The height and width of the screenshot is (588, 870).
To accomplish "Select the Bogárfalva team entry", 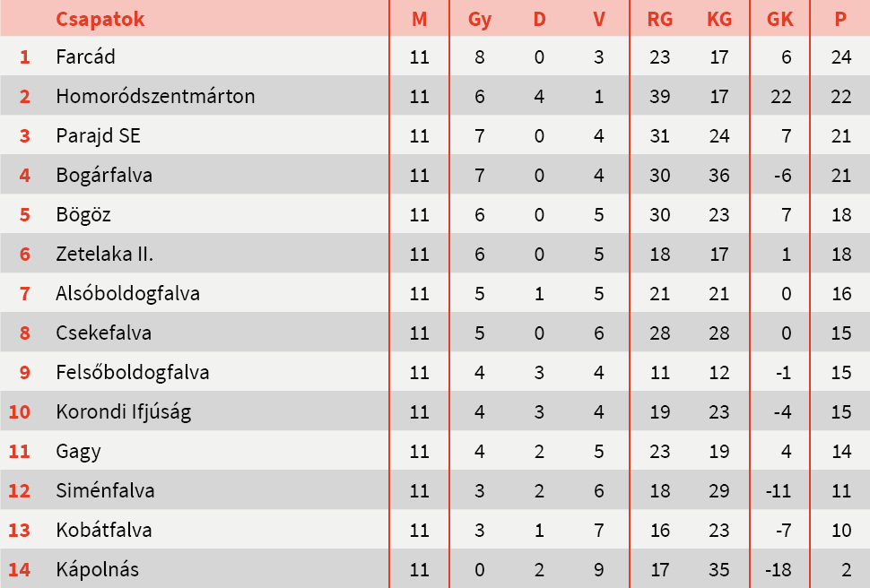I will [x=104, y=175].
